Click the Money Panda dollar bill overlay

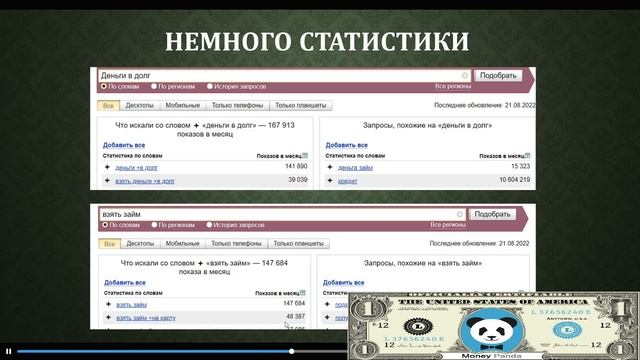494,326
